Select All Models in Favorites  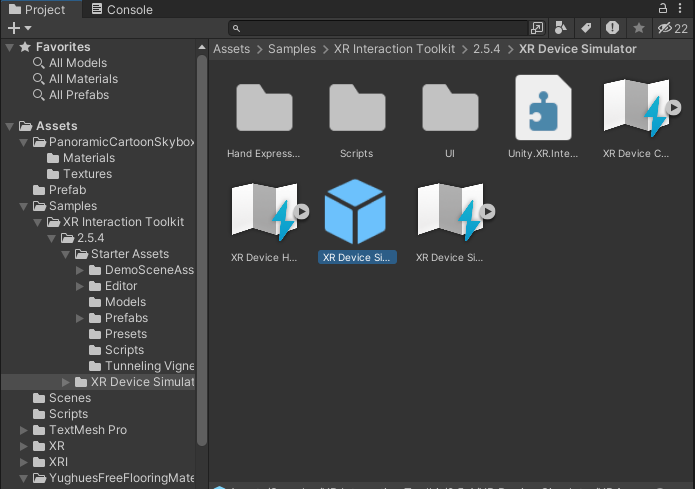70,63
